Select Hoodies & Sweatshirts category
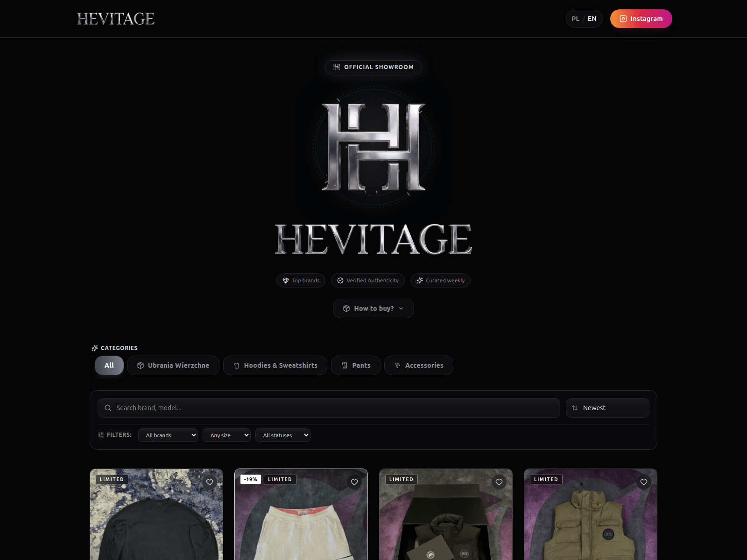The height and width of the screenshot is (560, 747). coord(275,365)
